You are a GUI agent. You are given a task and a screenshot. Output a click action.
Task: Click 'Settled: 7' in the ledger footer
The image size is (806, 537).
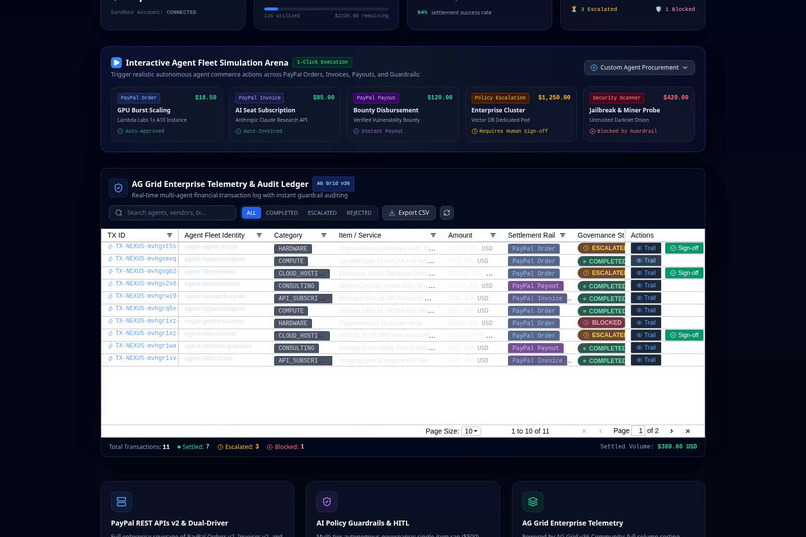[193, 447]
